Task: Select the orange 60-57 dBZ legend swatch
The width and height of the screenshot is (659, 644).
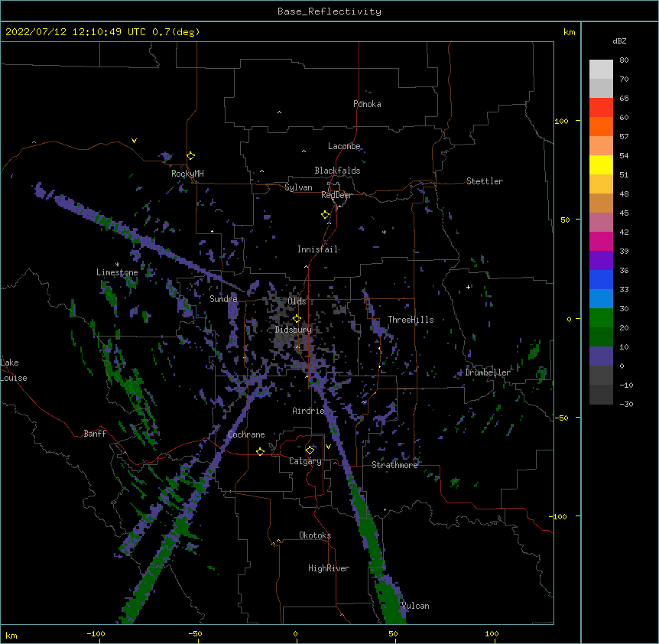Action: [601, 126]
